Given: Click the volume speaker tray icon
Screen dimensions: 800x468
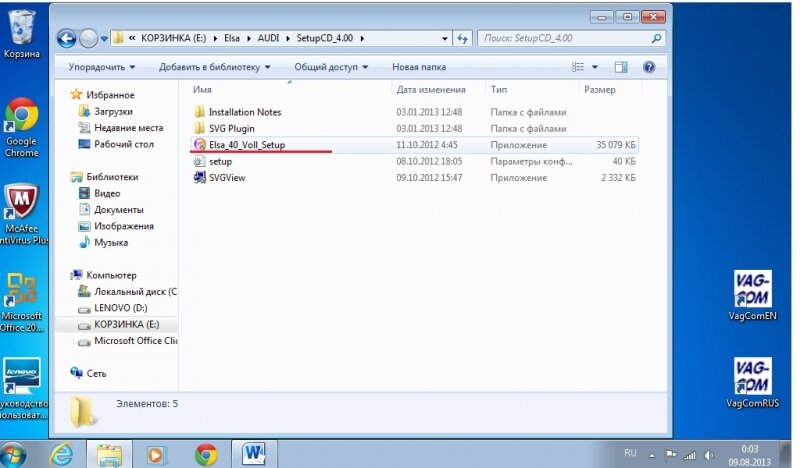Looking at the screenshot, I should tap(708, 454).
